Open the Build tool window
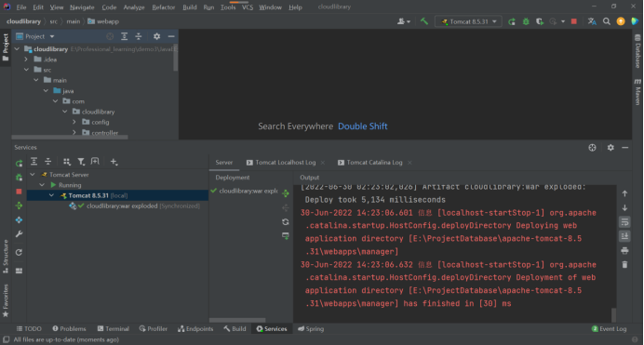 click(x=235, y=329)
